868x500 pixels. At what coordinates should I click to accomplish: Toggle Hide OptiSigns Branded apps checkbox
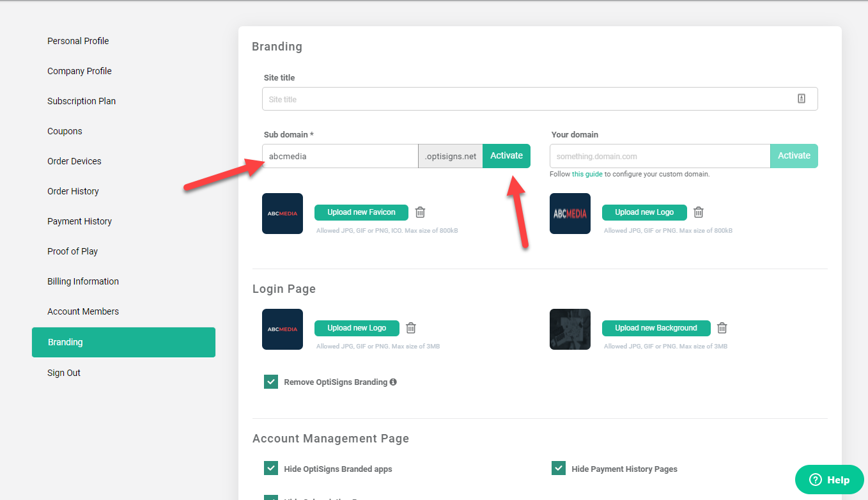tap(271, 469)
